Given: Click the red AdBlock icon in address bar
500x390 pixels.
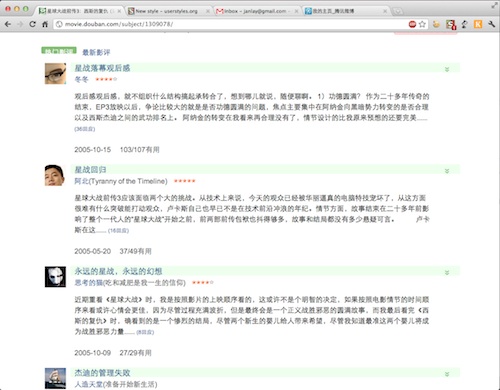Looking at the screenshot, I should [412, 24].
